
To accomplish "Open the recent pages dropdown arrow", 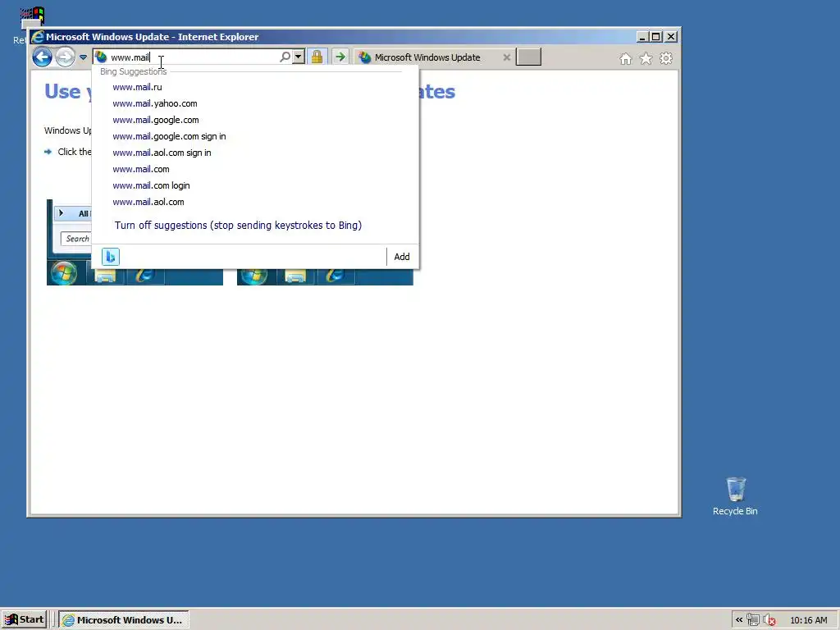I will (x=83, y=57).
